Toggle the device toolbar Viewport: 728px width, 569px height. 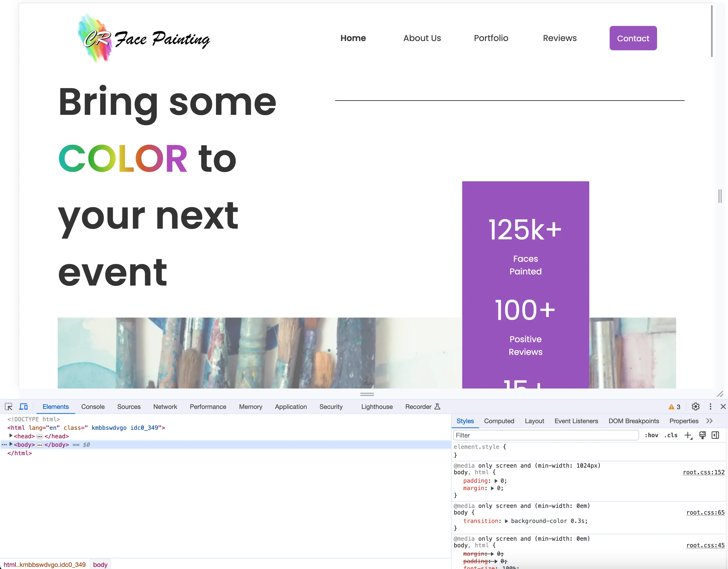(23, 406)
